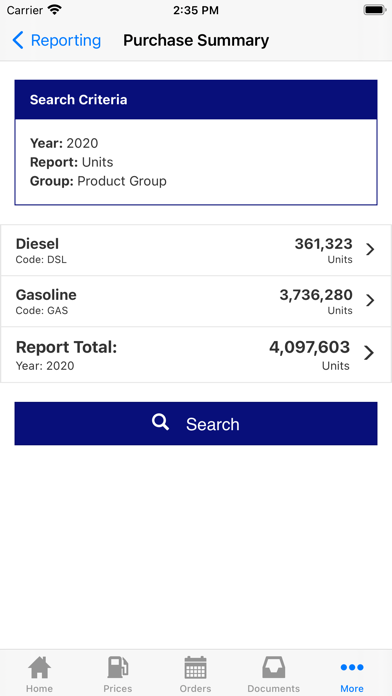The image size is (392, 696).
Task: Open the Orders calendar icon
Action: coord(195,667)
